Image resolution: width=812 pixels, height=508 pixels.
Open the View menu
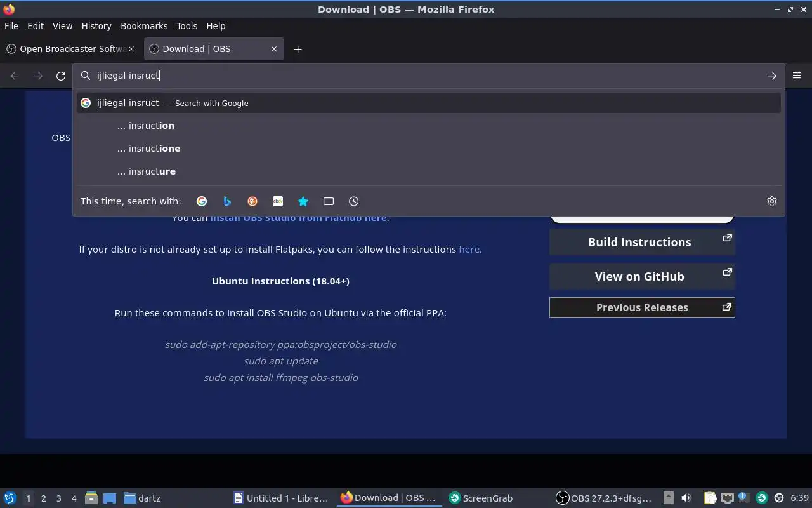point(62,26)
